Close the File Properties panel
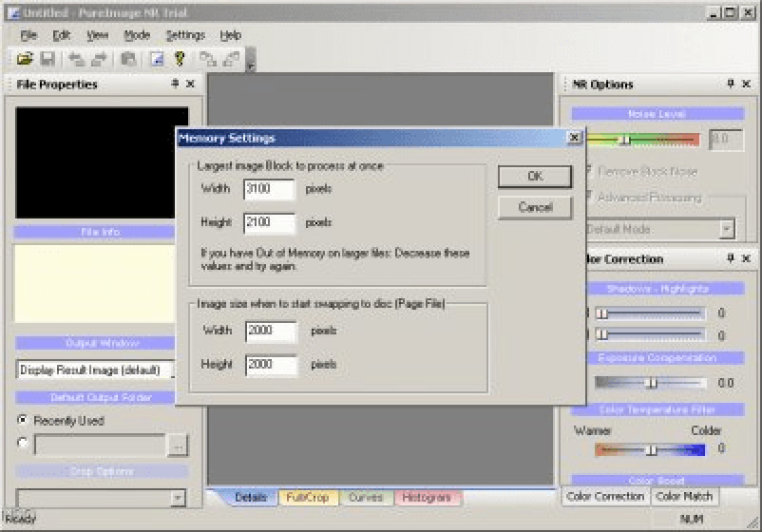The image size is (762, 532). pos(190,84)
